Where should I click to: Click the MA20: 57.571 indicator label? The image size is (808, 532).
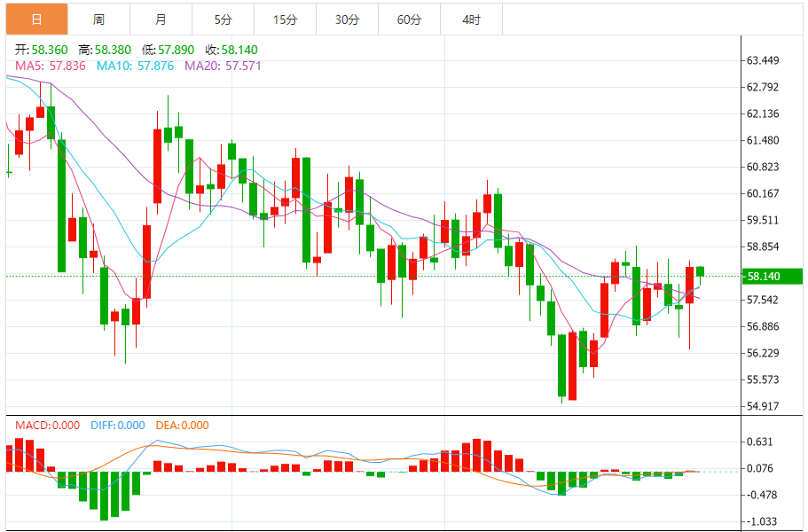click(224, 66)
